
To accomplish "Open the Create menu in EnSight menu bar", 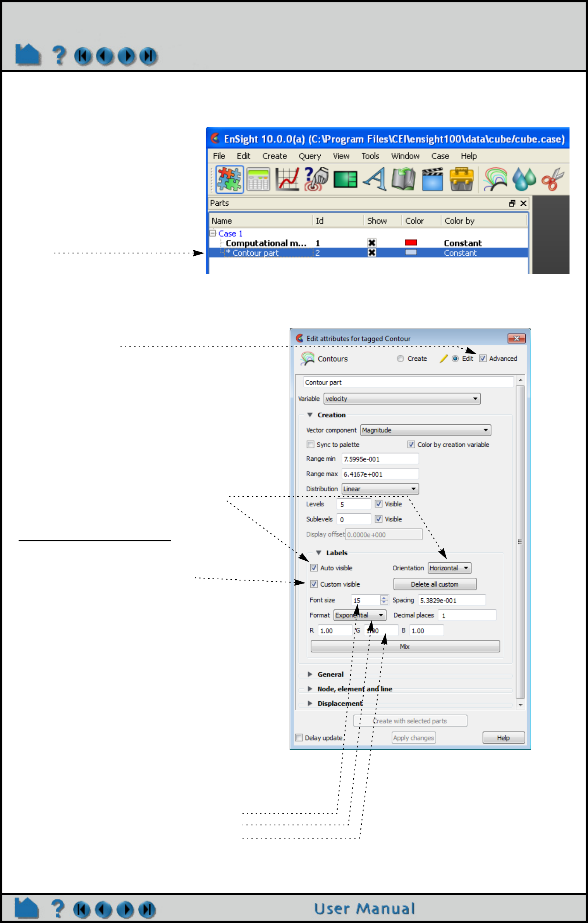I will click(275, 156).
